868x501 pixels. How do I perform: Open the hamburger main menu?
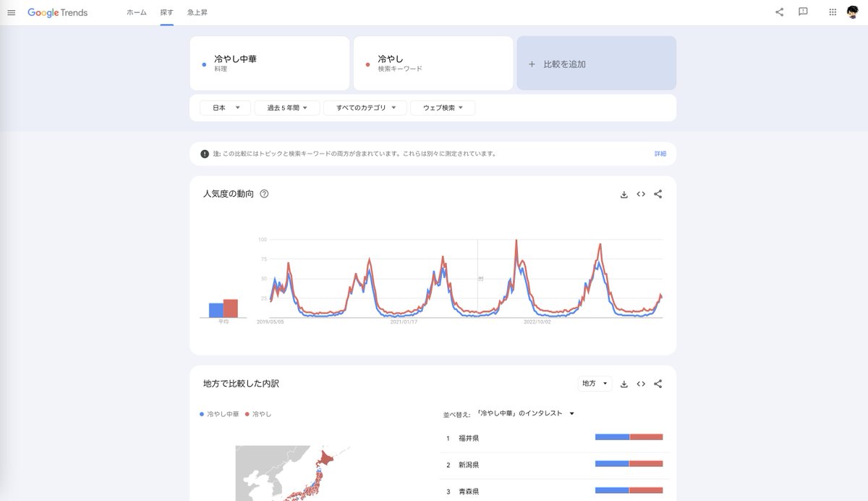pos(11,12)
